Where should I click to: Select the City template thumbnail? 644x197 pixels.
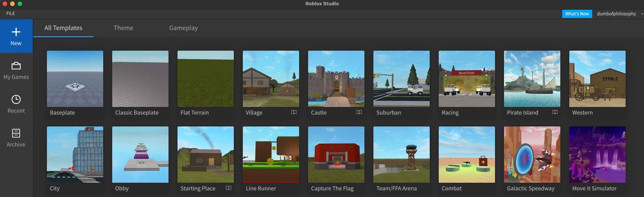coord(75,155)
